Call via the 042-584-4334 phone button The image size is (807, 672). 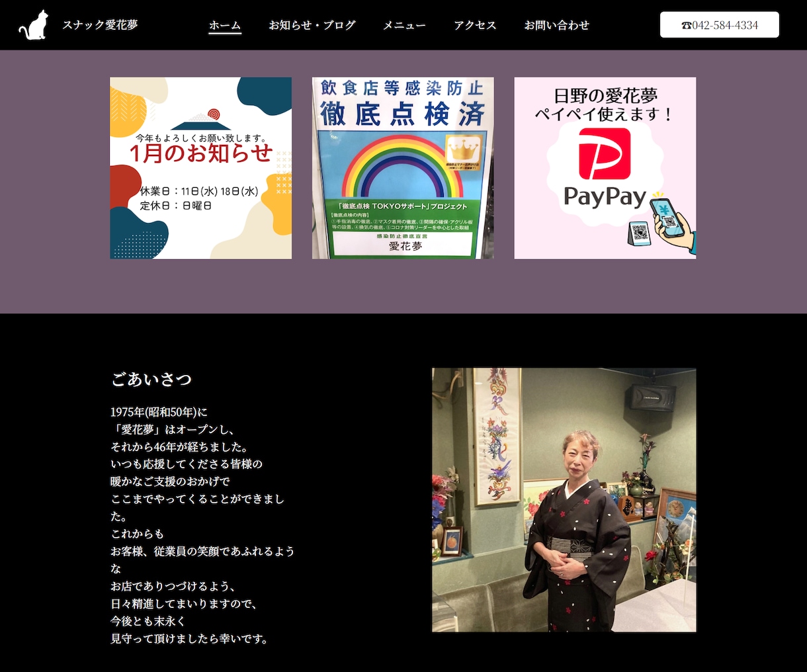click(720, 25)
